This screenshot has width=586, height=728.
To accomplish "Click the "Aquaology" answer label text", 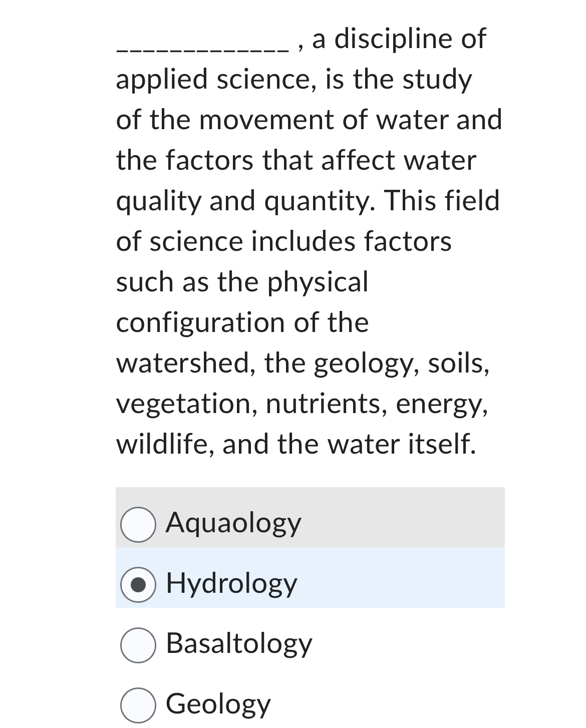I will [x=233, y=523].
